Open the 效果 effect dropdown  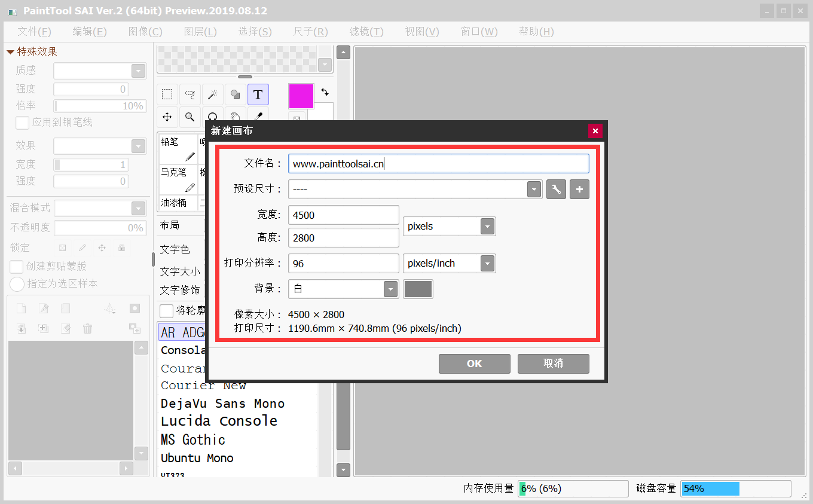click(139, 146)
